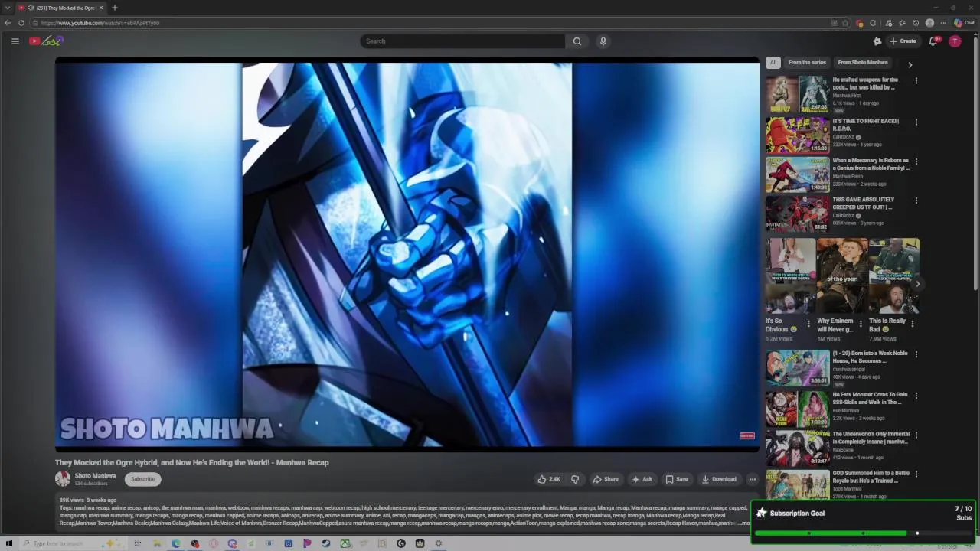
Task: Start voice search with microphone icon
Action: click(x=603, y=41)
